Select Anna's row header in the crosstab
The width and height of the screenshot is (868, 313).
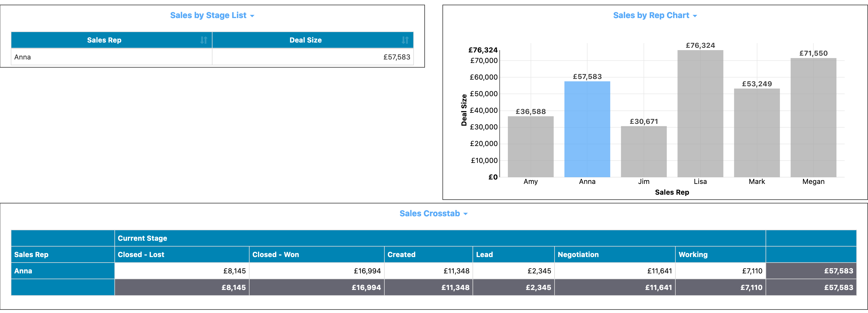(x=63, y=270)
